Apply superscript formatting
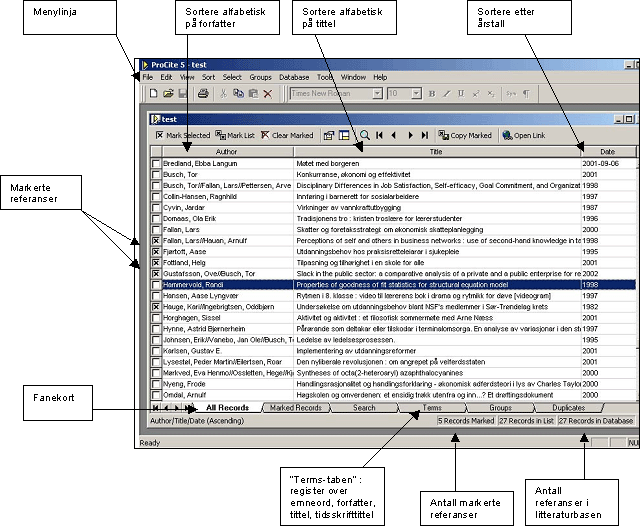This screenshot has height=526, width=640. pos(476,94)
